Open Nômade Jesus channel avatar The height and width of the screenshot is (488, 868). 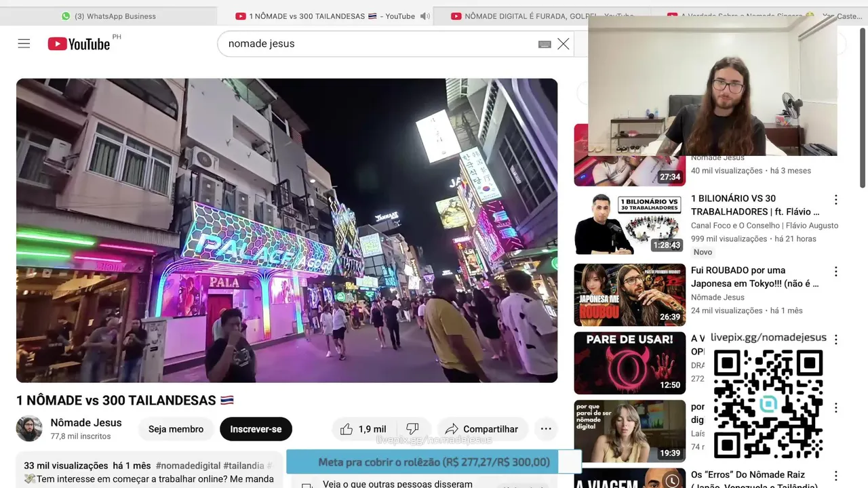tap(29, 429)
